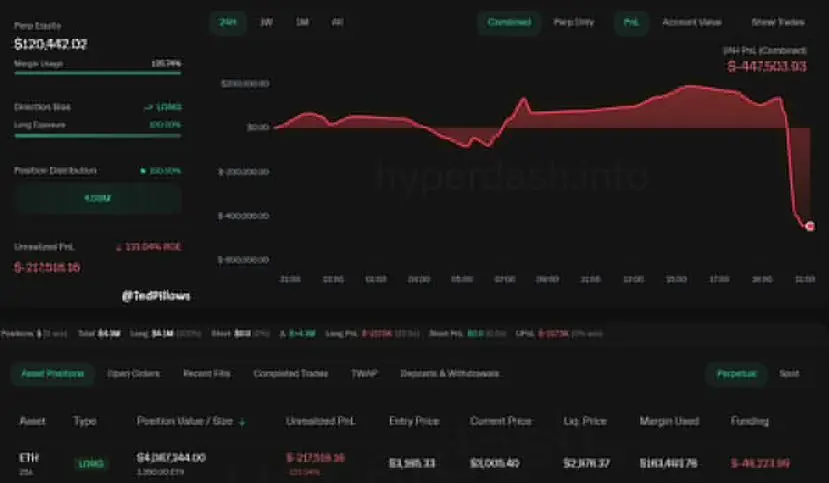
Task: Sort by the Liq. Price column header
Action: coord(585,421)
